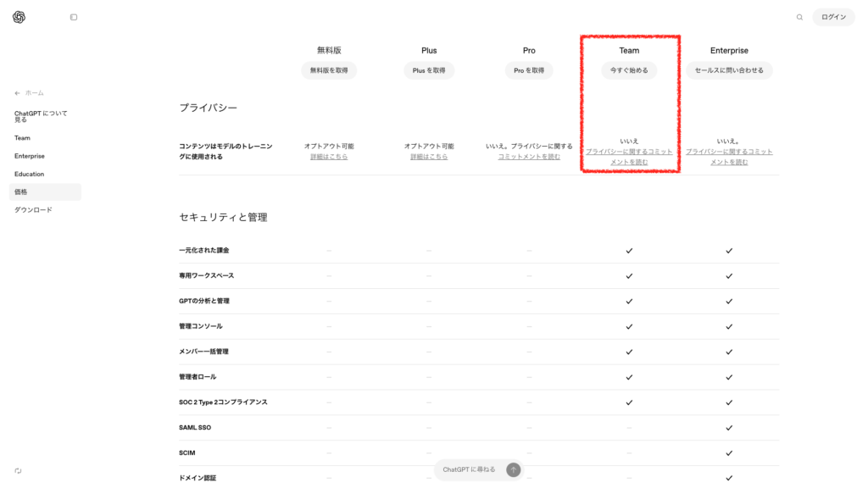Click the 無料版を取得 button

click(329, 70)
